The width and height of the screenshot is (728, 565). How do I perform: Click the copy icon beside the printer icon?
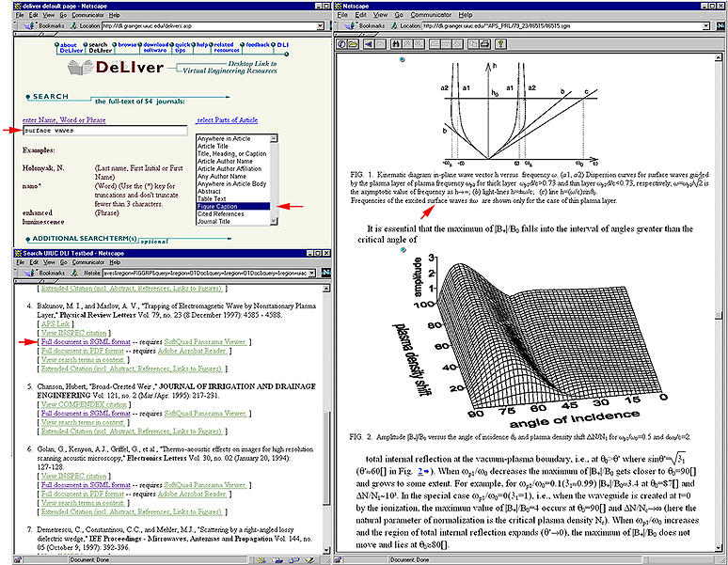pyautogui.click(x=473, y=44)
